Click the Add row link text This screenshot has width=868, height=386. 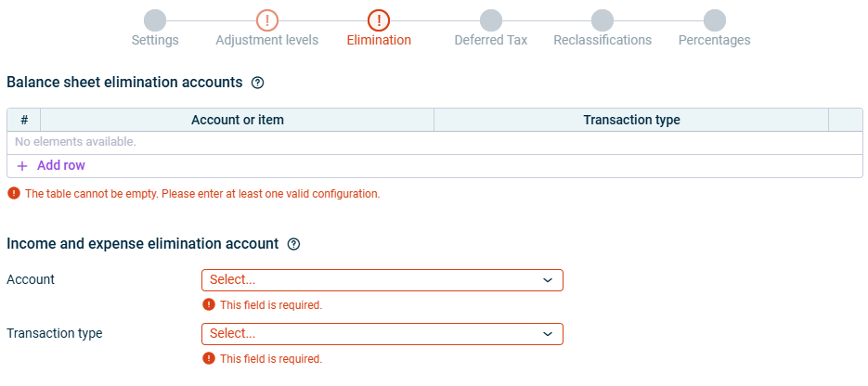coord(61,166)
